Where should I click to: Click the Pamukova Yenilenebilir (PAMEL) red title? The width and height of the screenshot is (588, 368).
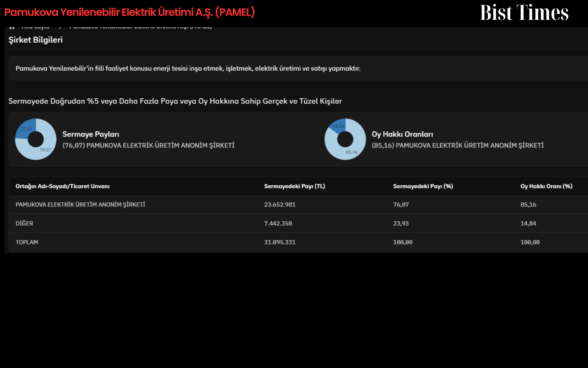click(x=130, y=12)
